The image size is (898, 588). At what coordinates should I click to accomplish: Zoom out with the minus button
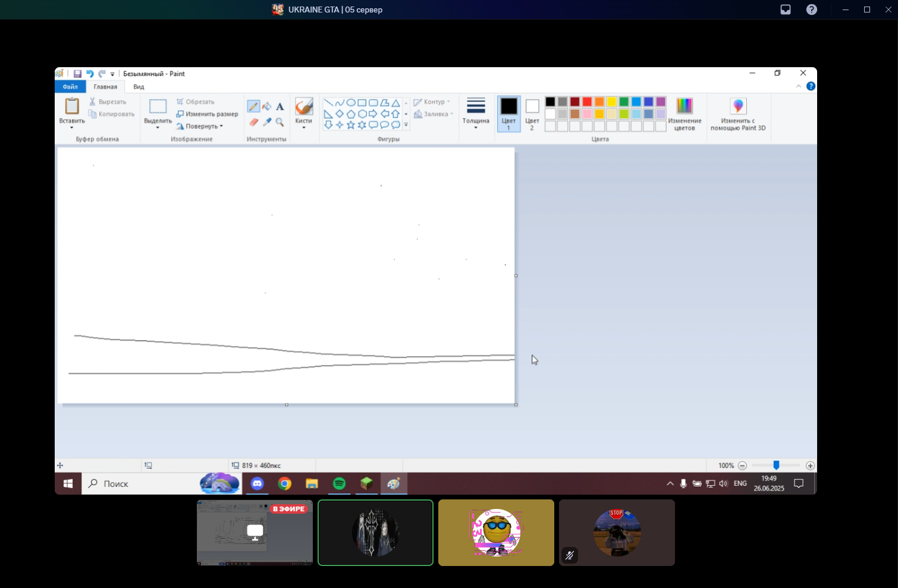tap(742, 466)
